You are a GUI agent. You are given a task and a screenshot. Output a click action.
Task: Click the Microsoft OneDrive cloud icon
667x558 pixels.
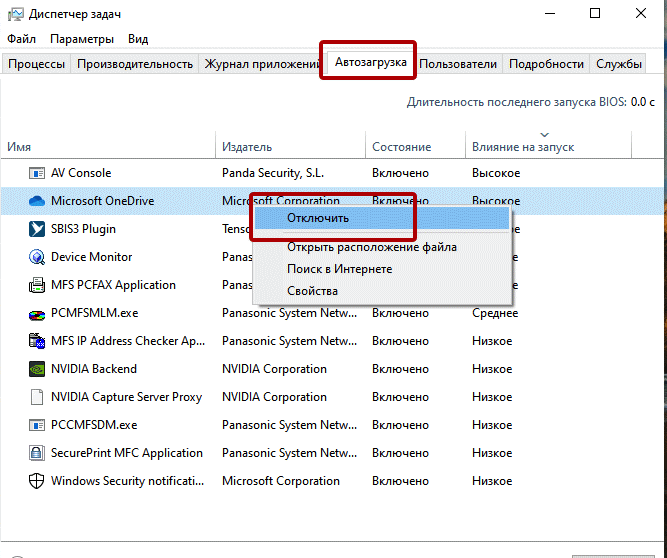pos(37,201)
